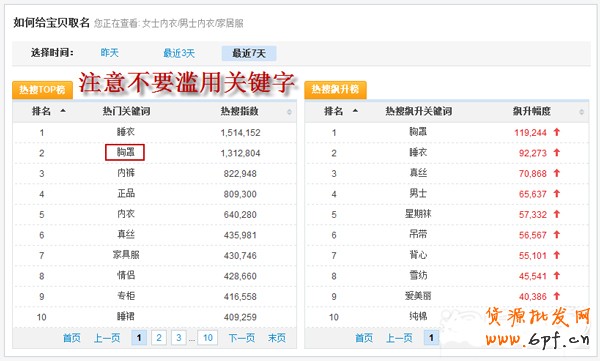Click keyword 内裤 in TOP table

tap(126, 173)
